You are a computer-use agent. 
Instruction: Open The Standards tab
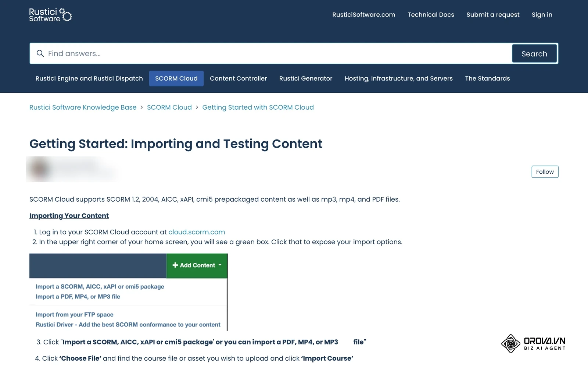[x=487, y=78]
